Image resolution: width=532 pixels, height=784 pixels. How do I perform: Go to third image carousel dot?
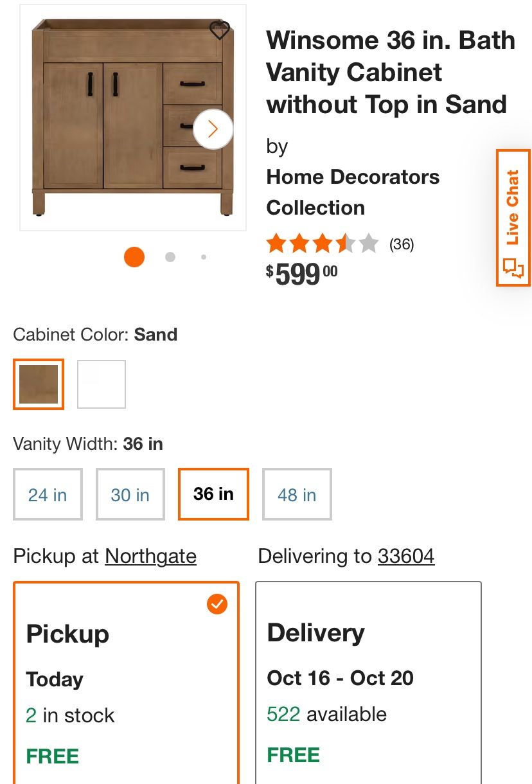(204, 257)
